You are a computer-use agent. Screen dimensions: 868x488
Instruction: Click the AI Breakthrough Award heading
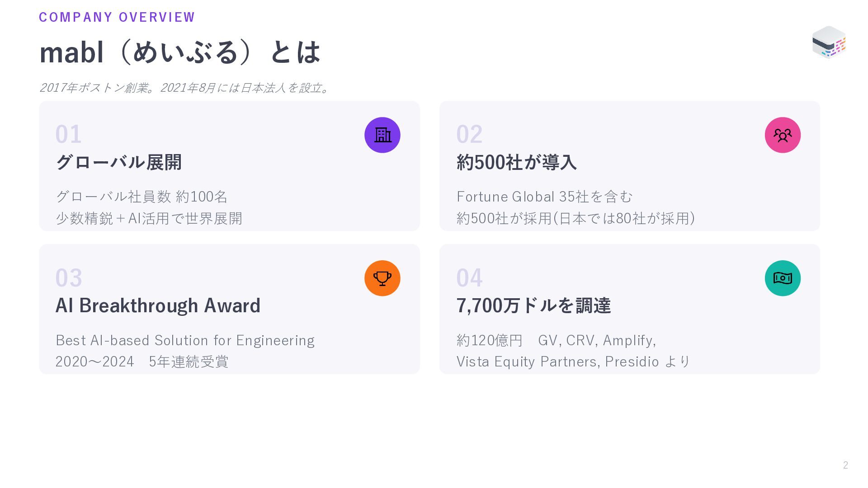(158, 305)
